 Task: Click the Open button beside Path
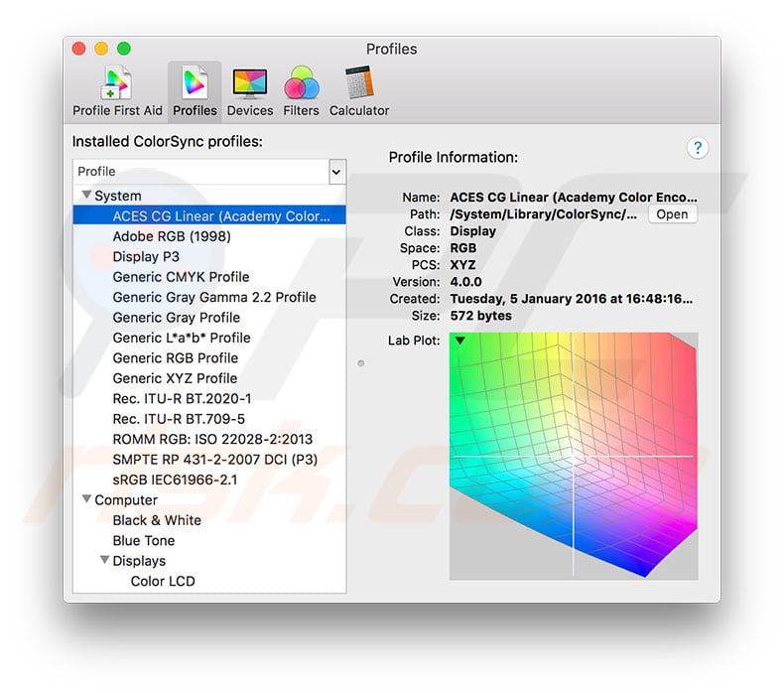point(672,214)
